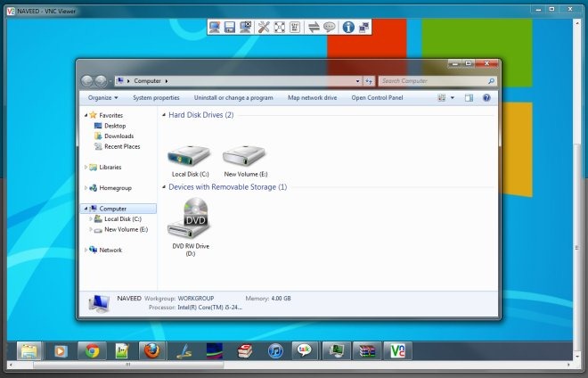Click the VNC Close Connection icon
This screenshot has height=378, width=588.
click(x=245, y=27)
